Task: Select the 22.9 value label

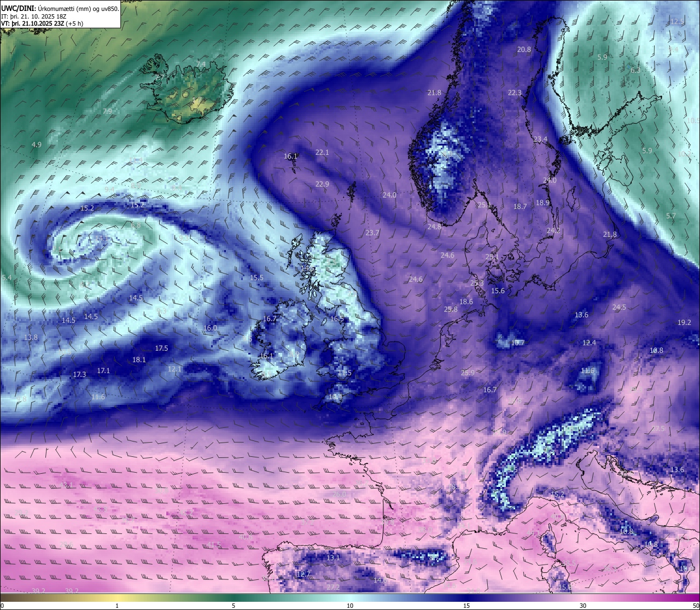Action: tap(322, 184)
